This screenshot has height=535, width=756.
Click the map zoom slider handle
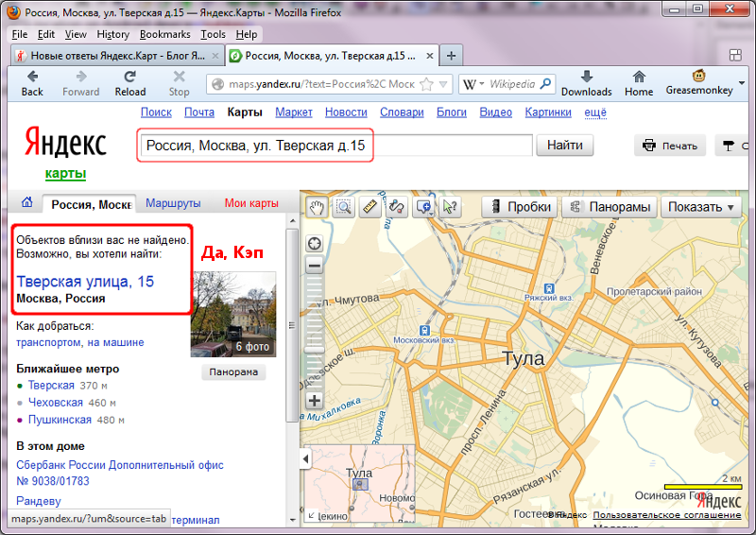[x=315, y=350]
